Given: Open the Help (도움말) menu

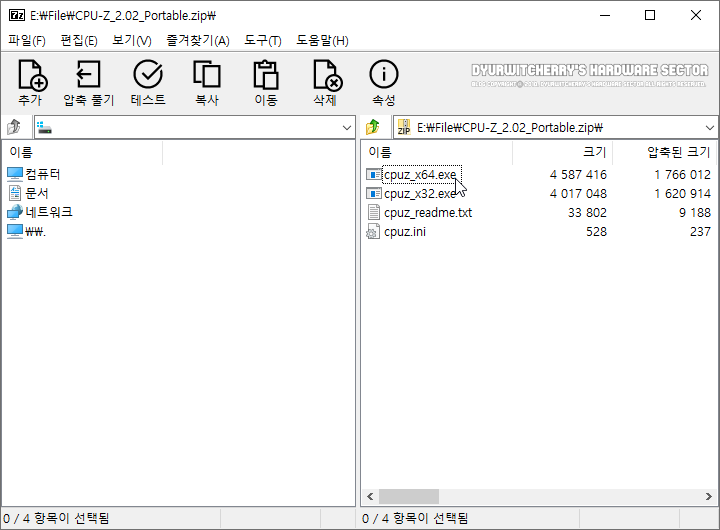Looking at the screenshot, I should click(322, 40).
